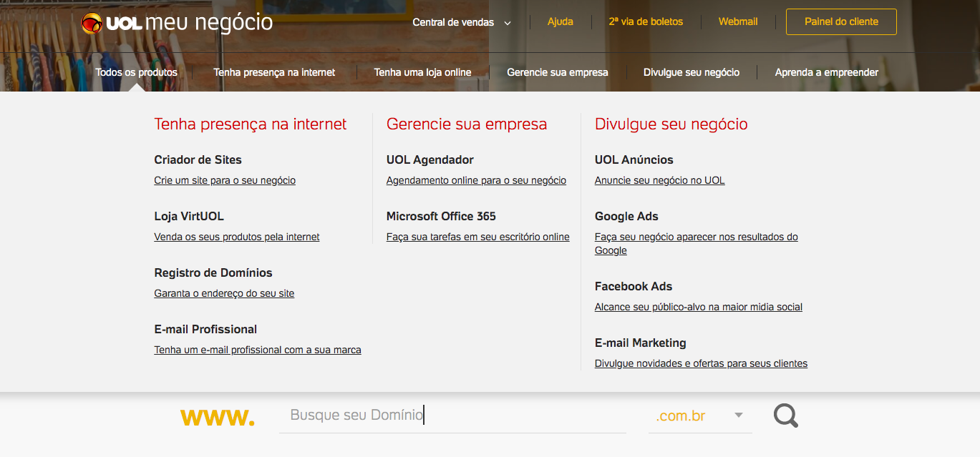Click the Facebook Ads heading
980x457 pixels.
click(x=634, y=286)
